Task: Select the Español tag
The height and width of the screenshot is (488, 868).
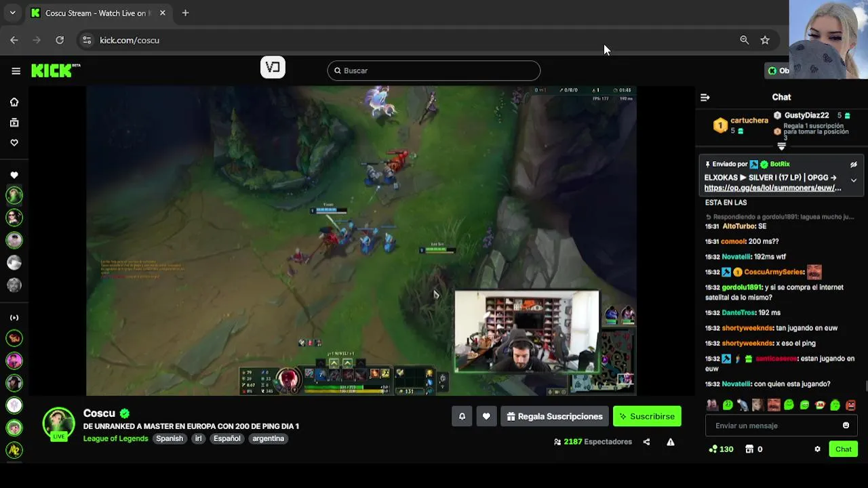Action: (227, 439)
